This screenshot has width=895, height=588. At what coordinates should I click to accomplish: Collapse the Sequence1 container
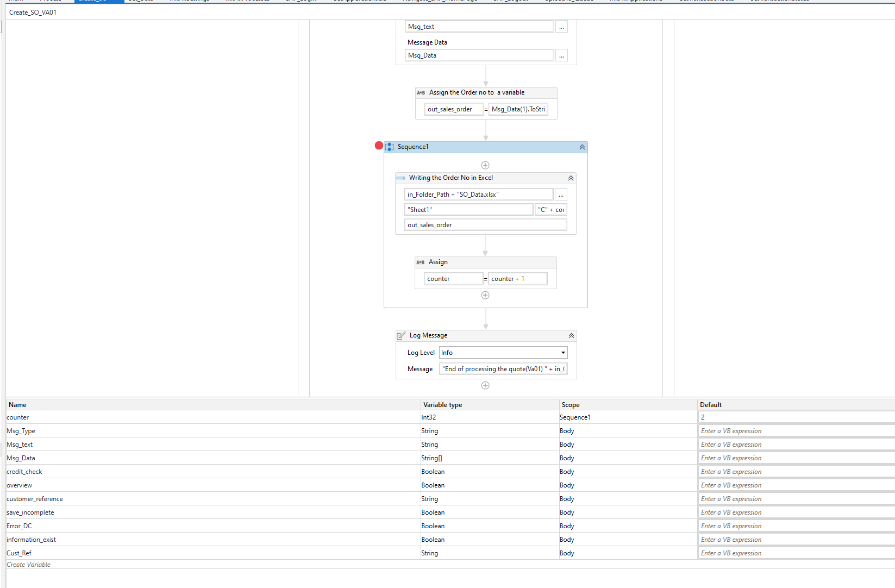click(x=581, y=147)
